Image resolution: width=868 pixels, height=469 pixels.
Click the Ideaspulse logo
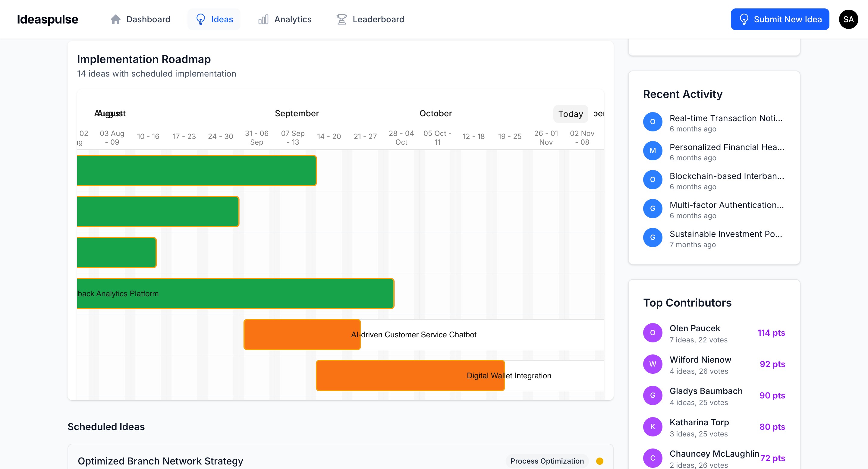pos(48,20)
